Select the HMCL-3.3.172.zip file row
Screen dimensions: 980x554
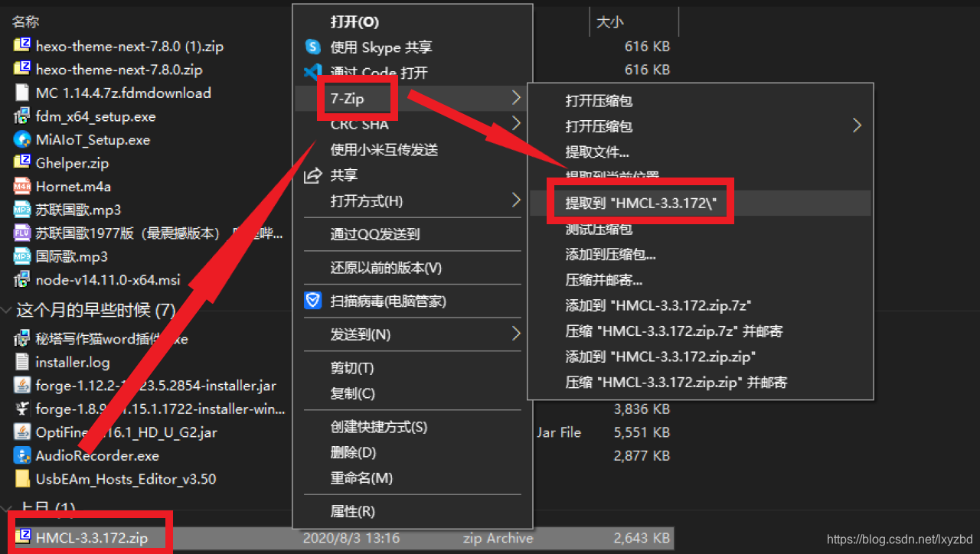pos(91,538)
